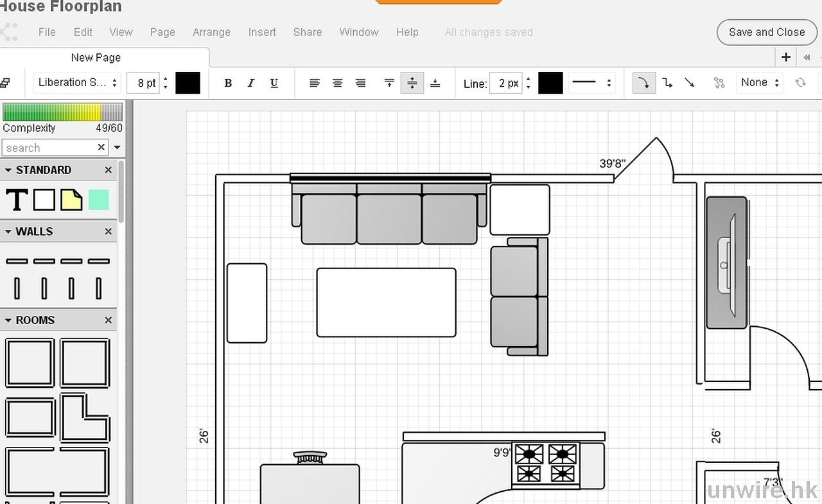The width and height of the screenshot is (822, 504).
Task: Toggle Underline text formatting
Action: (x=274, y=83)
